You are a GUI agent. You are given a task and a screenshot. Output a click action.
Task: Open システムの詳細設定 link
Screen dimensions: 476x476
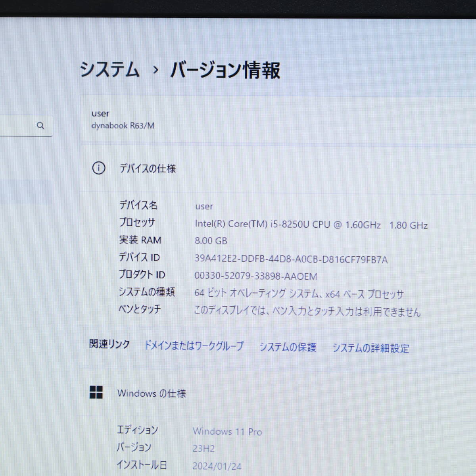370,348
